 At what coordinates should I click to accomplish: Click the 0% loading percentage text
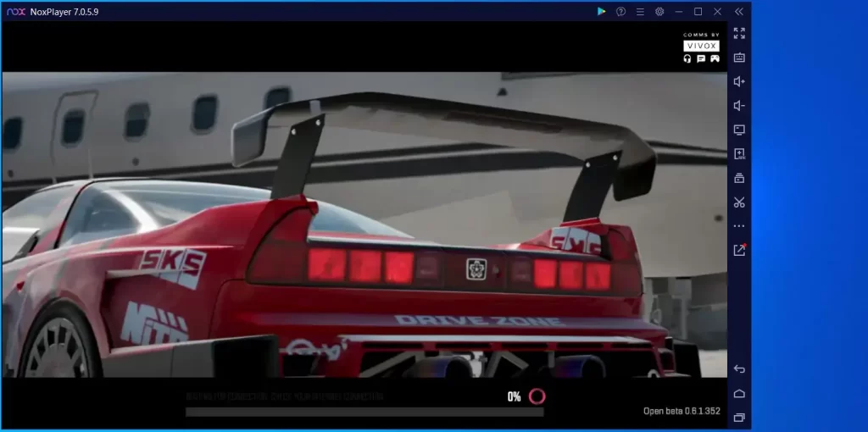(515, 396)
